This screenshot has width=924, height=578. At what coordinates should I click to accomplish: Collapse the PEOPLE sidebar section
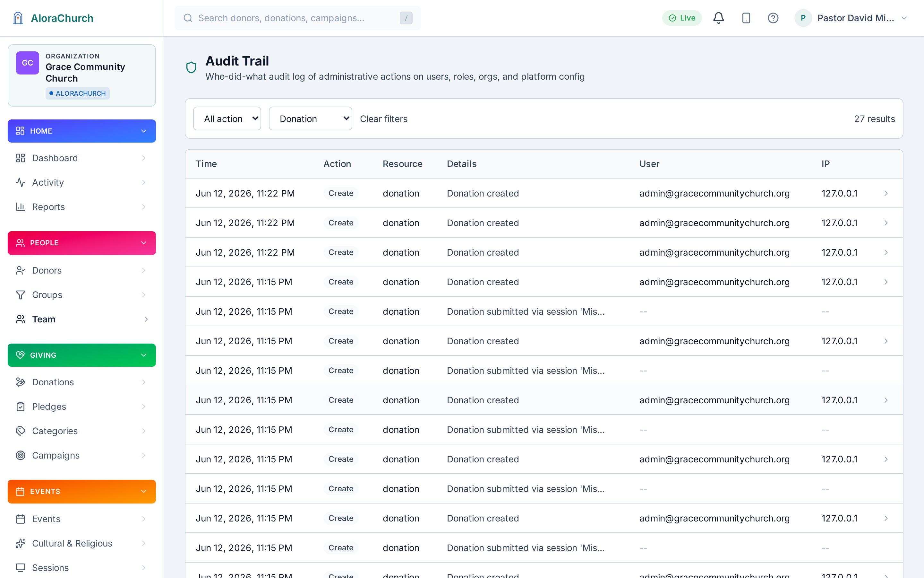pyautogui.click(x=82, y=243)
